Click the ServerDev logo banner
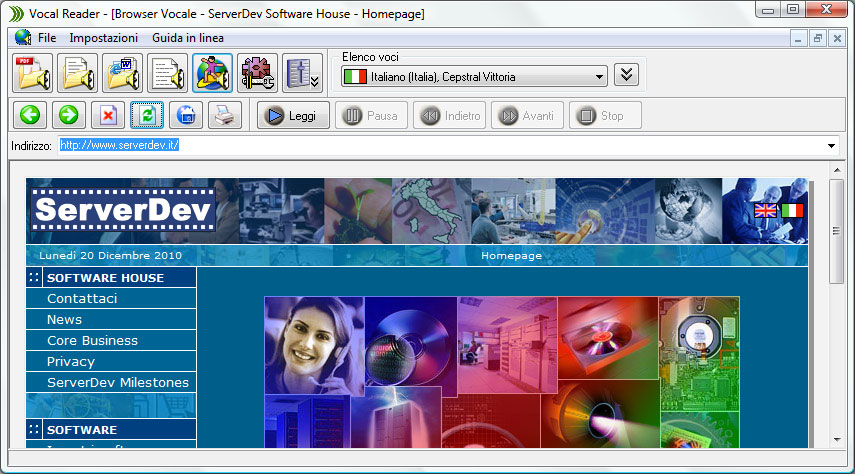The width and height of the screenshot is (855, 474). coord(123,210)
